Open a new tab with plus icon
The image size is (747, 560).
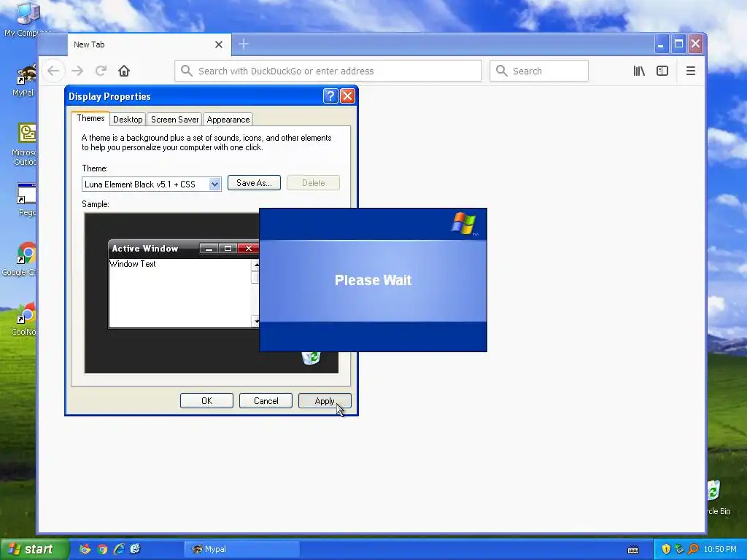(x=244, y=44)
